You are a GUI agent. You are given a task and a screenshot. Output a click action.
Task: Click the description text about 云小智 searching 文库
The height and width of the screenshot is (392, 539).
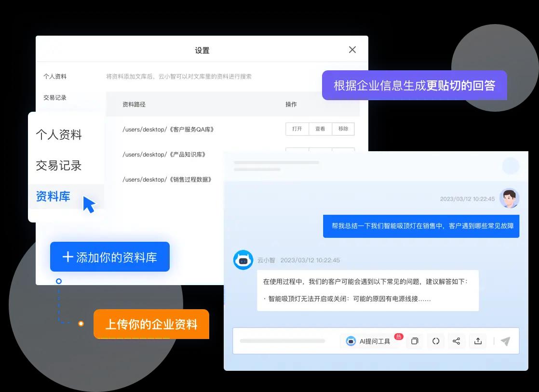coord(179,76)
